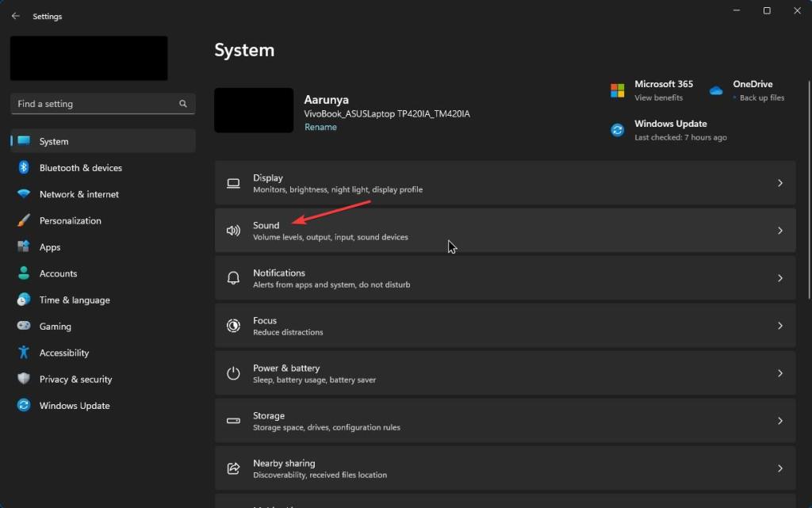The image size is (812, 508).
Task: Click the back arrow in Settings header
Action: click(16, 16)
